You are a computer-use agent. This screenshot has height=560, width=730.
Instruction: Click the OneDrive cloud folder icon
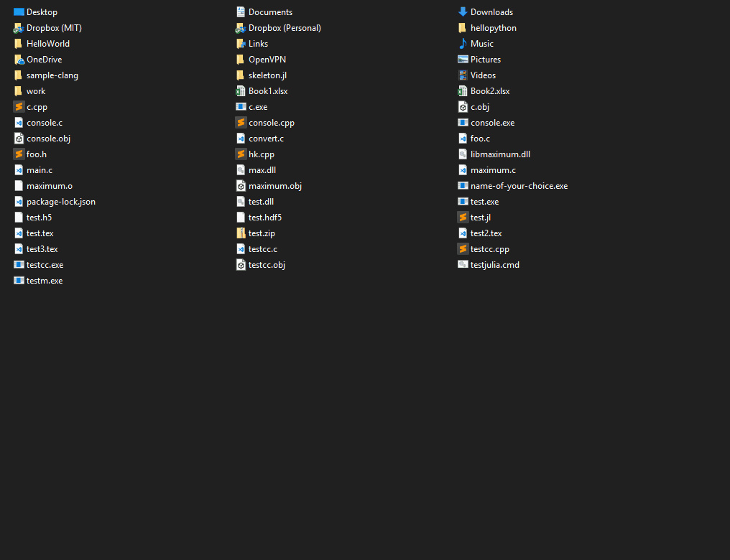[19, 60]
